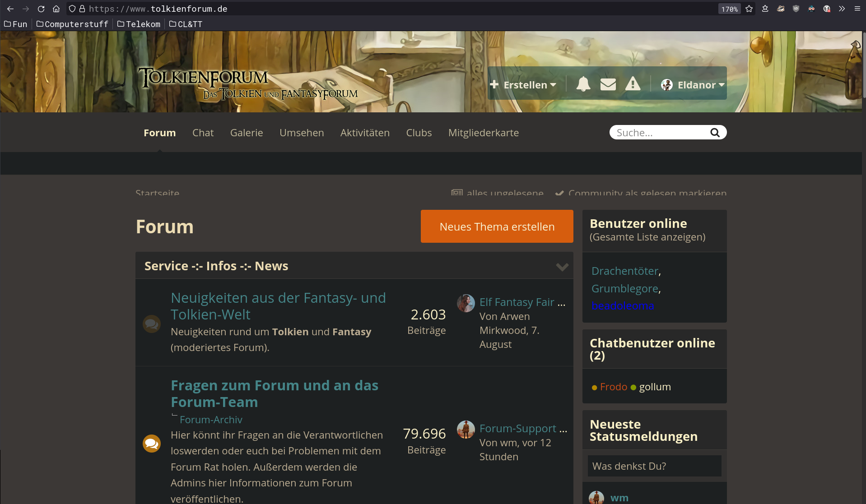Open wm's avatar in status updates
Screen dimensions: 866x504
(596, 498)
